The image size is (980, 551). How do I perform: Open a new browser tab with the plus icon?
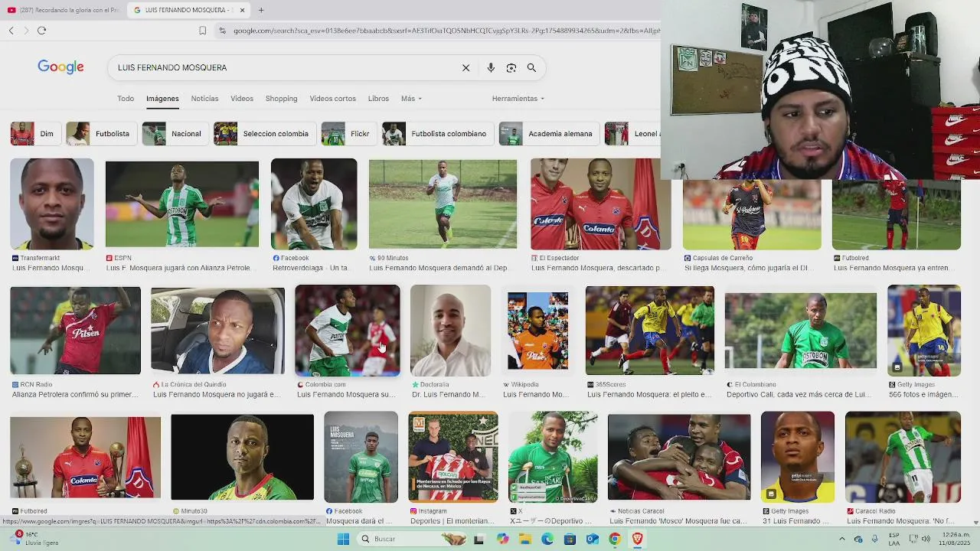click(x=261, y=10)
